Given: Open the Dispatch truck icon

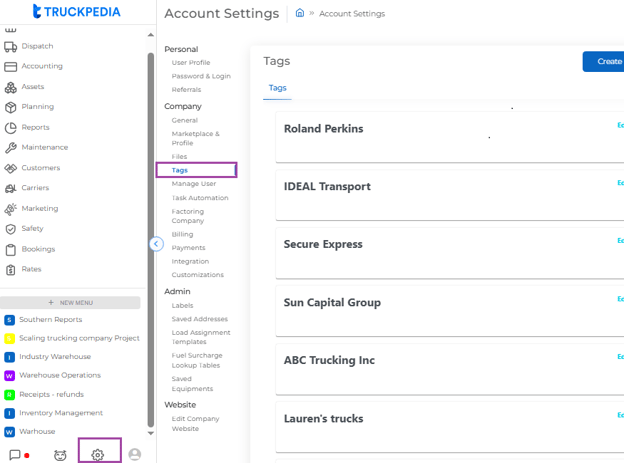Looking at the screenshot, I should coord(11,46).
